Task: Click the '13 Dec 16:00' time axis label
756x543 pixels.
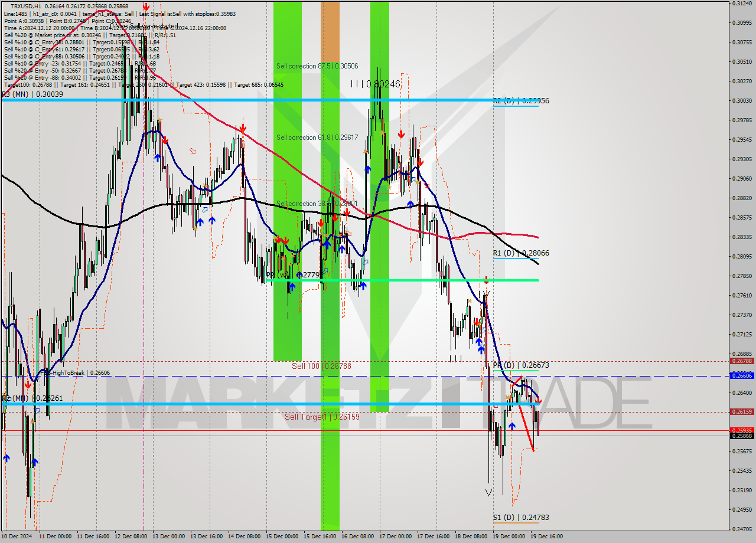Action: click(207, 537)
